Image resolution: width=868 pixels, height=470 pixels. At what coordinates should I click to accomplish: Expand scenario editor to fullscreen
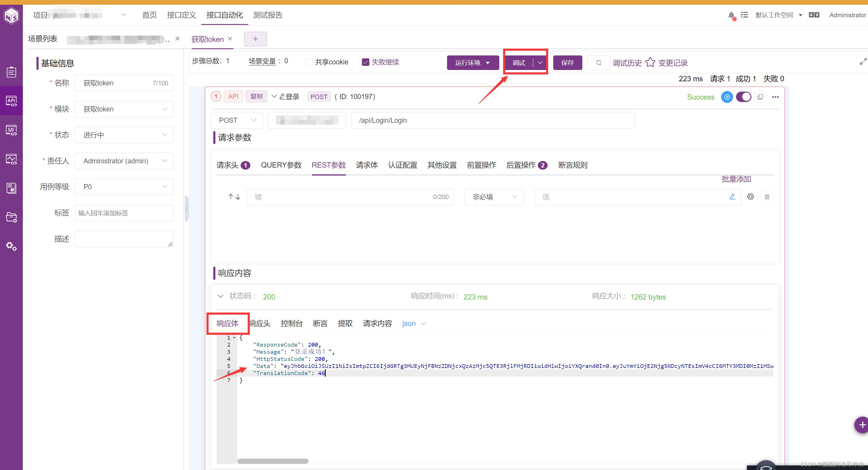[863, 62]
